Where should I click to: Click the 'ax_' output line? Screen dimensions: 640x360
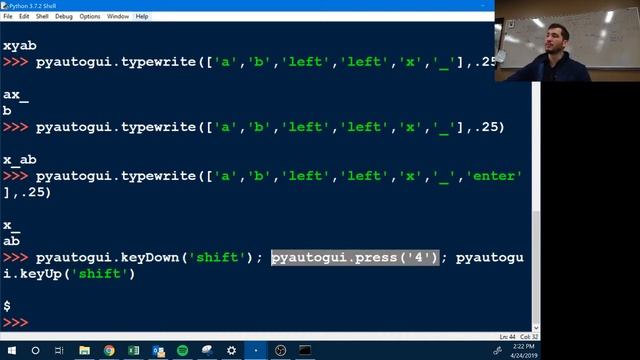[16, 95]
